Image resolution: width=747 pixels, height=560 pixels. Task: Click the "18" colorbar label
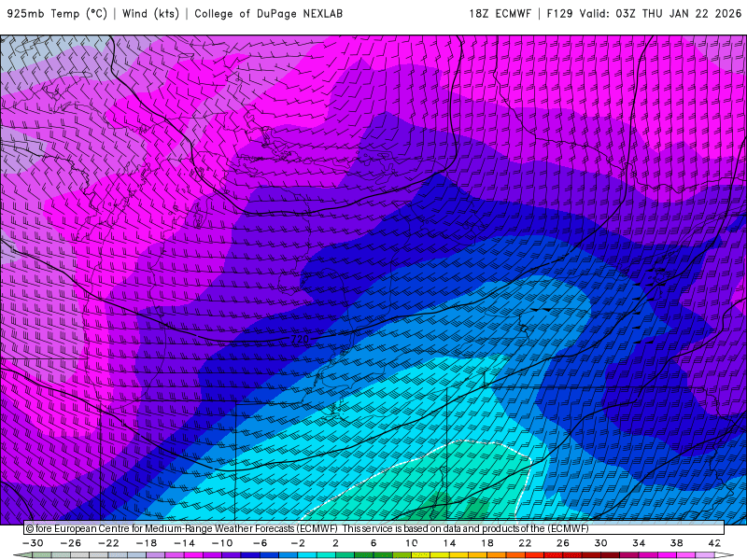(487, 543)
